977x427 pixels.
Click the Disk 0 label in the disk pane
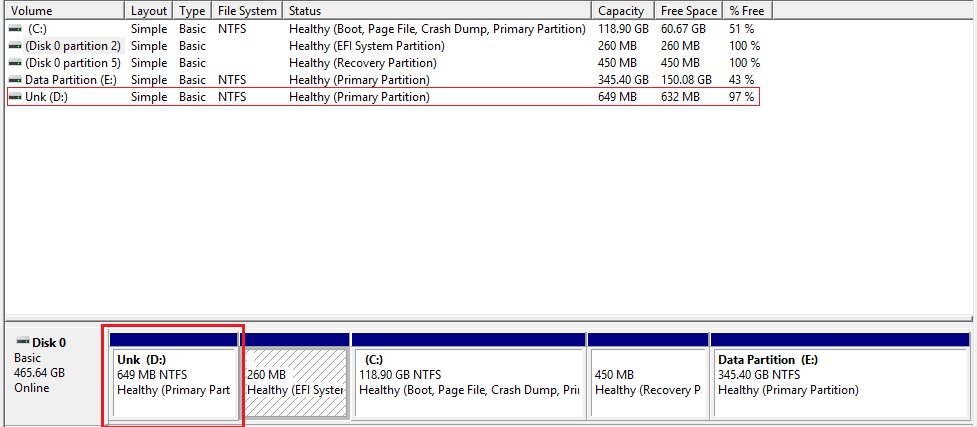pyautogui.click(x=49, y=342)
